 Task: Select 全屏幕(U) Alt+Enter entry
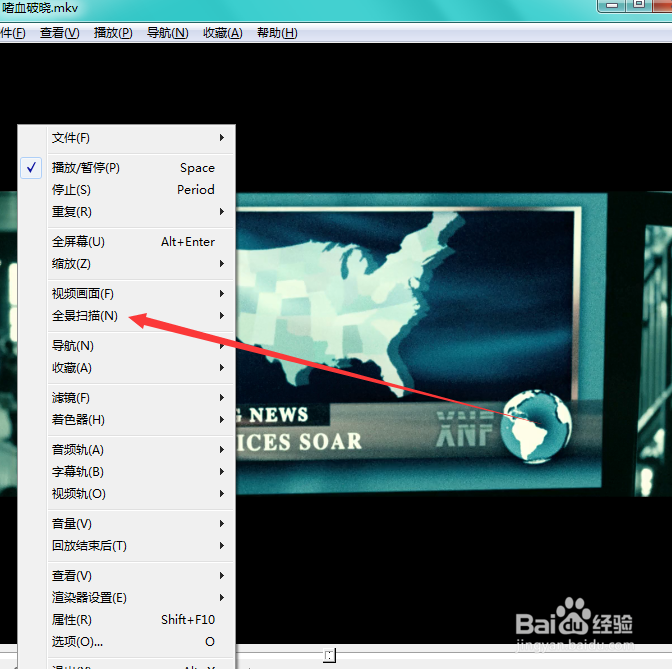tap(140, 242)
